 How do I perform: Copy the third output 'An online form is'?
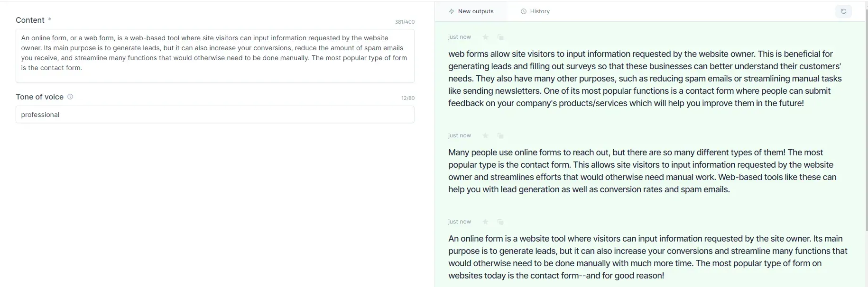pyautogui.click(x=500, y=222)
